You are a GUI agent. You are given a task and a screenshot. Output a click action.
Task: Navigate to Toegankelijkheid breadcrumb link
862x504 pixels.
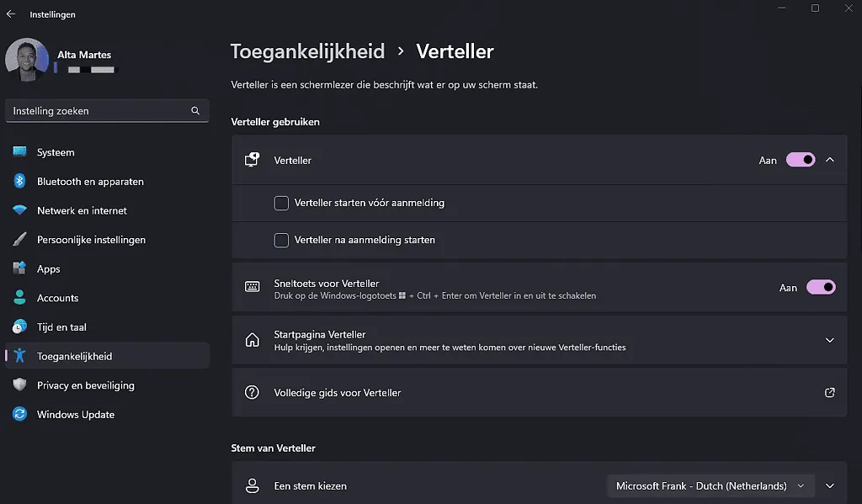pyautogui.click(x=307, y=51)
